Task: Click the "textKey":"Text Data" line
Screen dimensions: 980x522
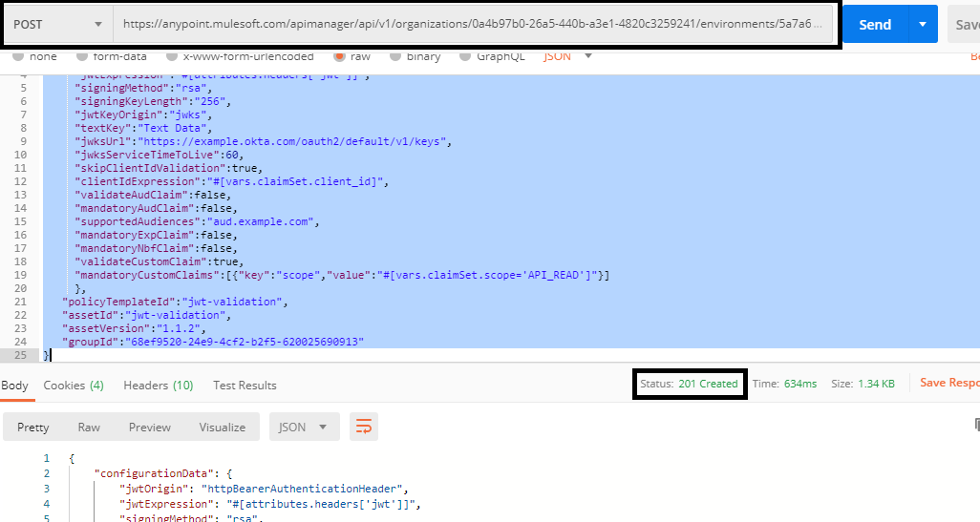Action: [x=143, y=128]
